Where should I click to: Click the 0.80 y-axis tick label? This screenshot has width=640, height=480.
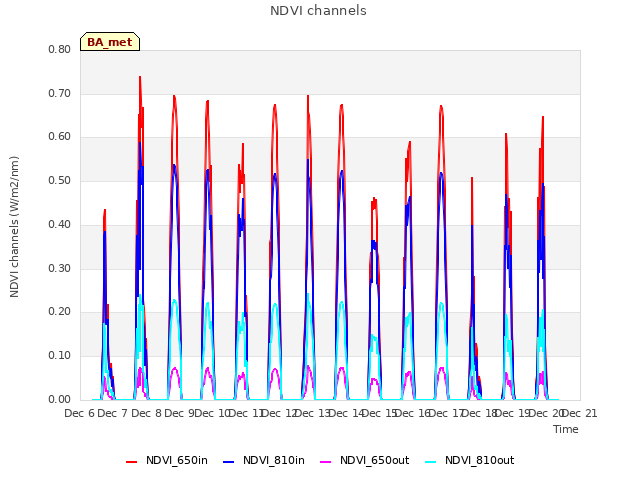(60, 49)
